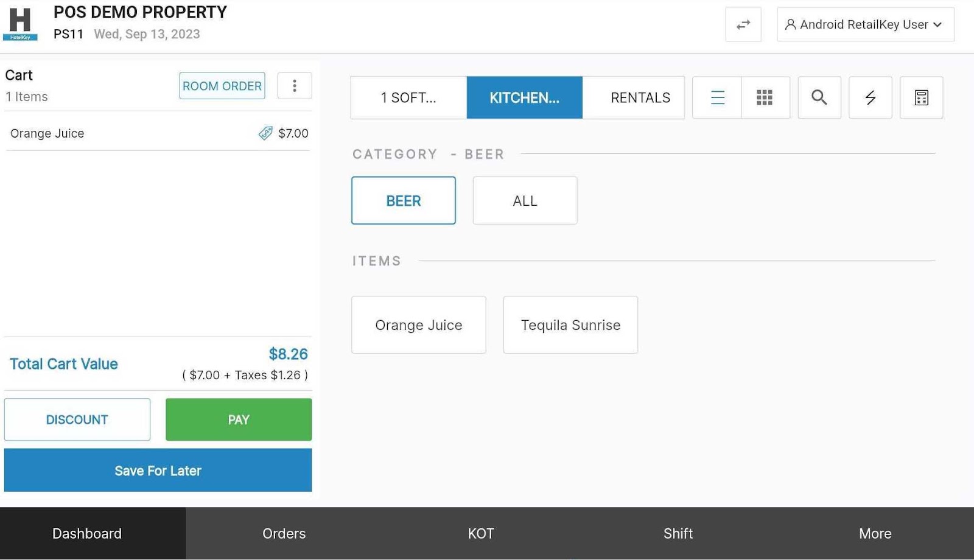Apply a DISCOUNT to the cart

click(77, 419)
